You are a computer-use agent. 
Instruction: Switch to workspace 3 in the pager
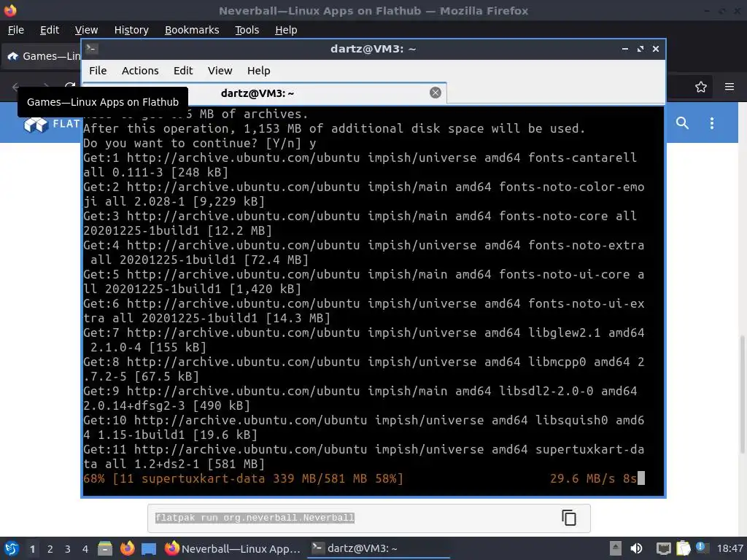68,549
